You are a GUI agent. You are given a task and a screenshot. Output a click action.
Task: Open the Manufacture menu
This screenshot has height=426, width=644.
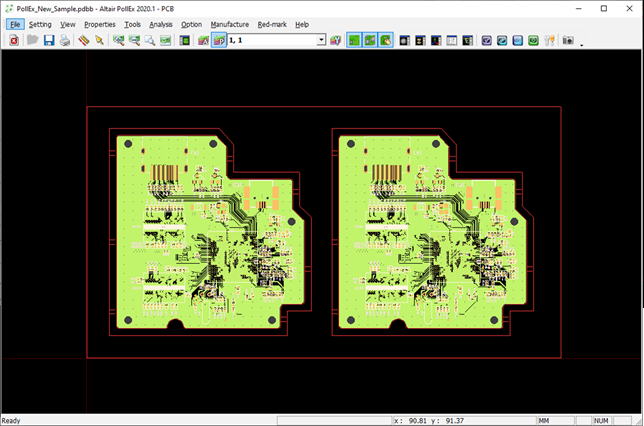229,24
